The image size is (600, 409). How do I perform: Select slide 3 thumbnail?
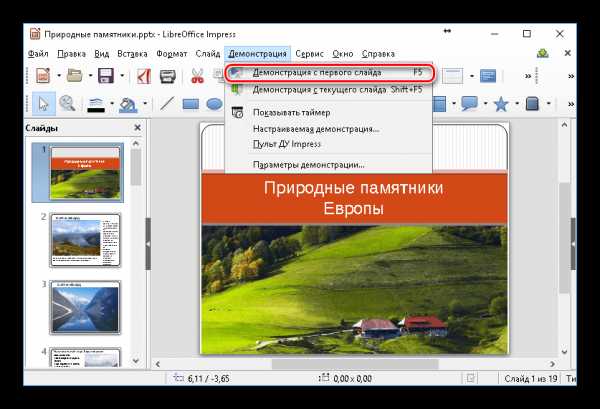85,307
